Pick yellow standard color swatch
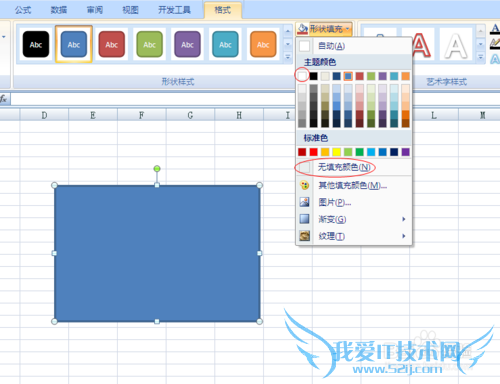 337,152
